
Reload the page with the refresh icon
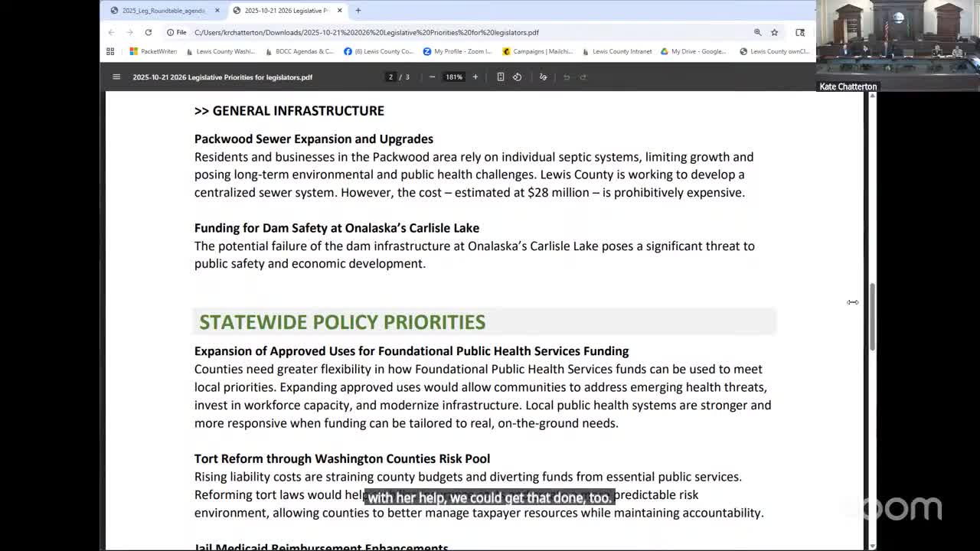149,32
